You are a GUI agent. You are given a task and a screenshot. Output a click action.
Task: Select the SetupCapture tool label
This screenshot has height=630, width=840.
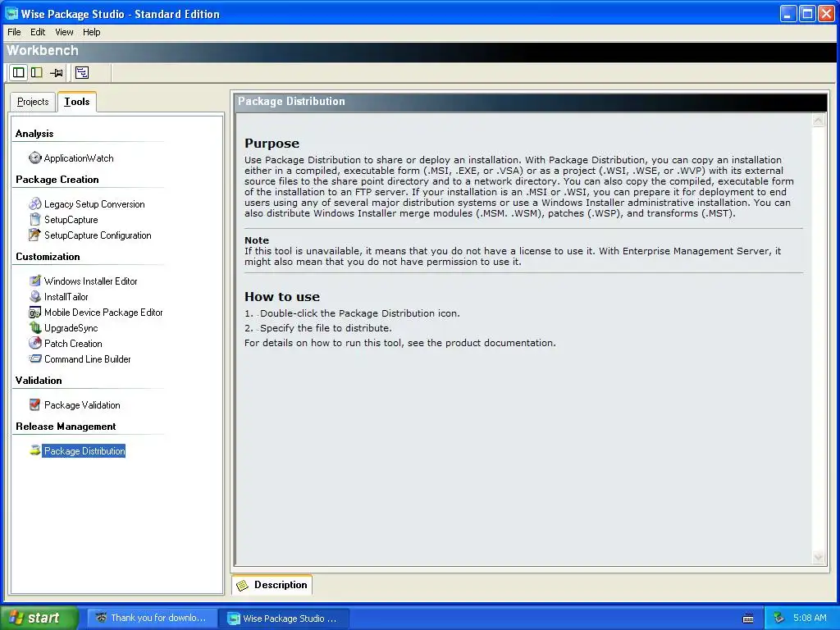[x=71, y=220]
